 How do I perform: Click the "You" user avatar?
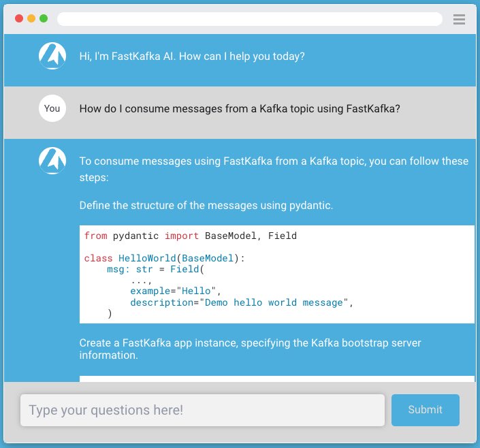point(52,108)
